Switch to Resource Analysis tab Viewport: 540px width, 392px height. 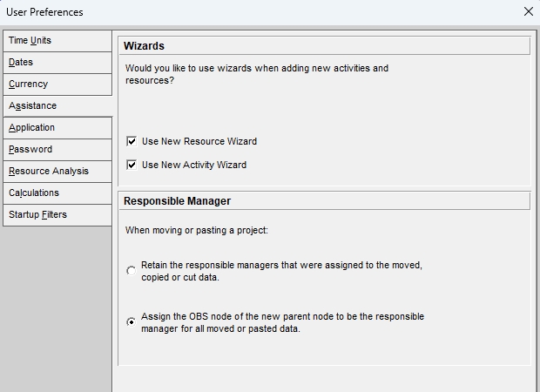pyautogui.click(x=57, y=172)
